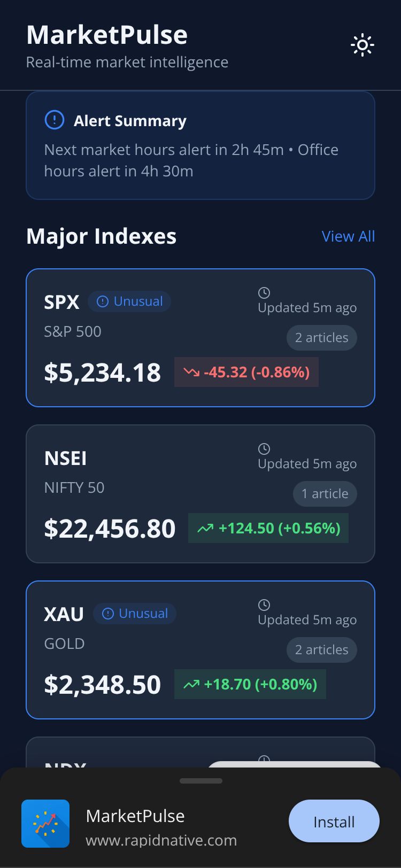Toggle light theme with sun icon
The image size is (401, 868).
(x=362, y=45)
